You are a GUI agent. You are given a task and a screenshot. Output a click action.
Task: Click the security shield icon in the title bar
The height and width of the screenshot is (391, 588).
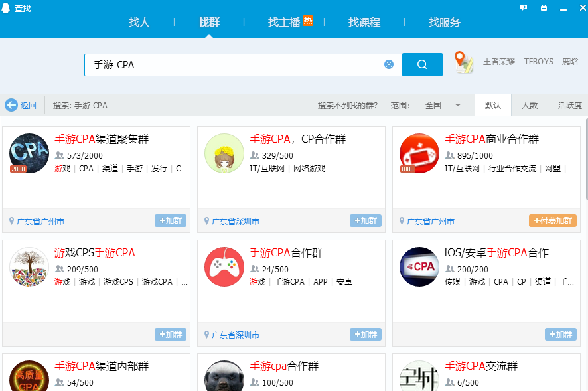pos(544,7)
